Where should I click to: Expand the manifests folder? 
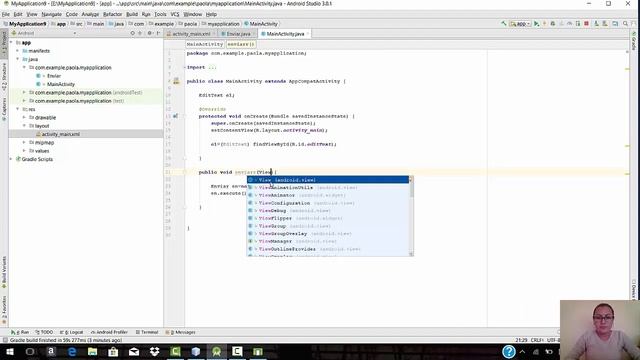(18, 51)
